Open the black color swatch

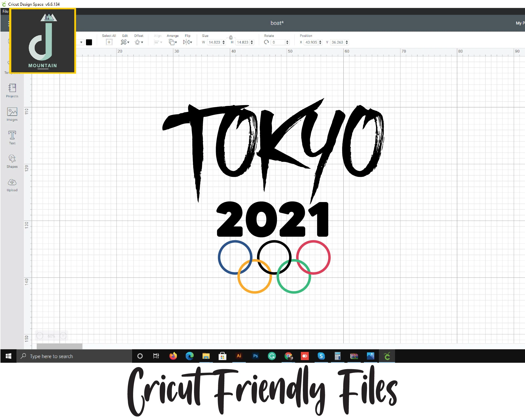(89, 42)
